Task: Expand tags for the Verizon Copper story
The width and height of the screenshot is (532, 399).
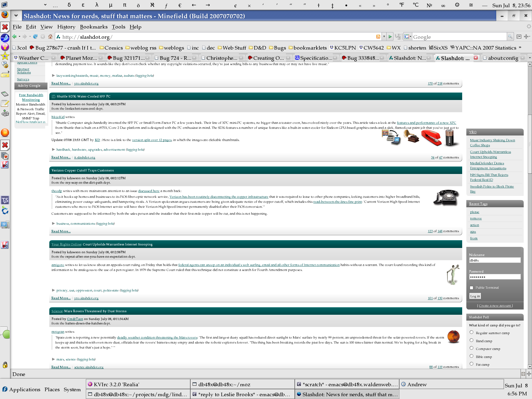Action: [53, 223]
